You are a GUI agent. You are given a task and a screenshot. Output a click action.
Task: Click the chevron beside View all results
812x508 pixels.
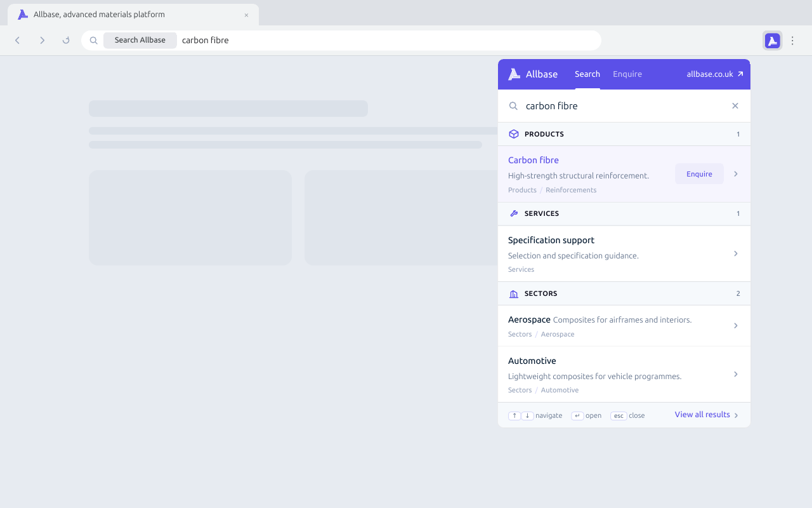point(736,415)
